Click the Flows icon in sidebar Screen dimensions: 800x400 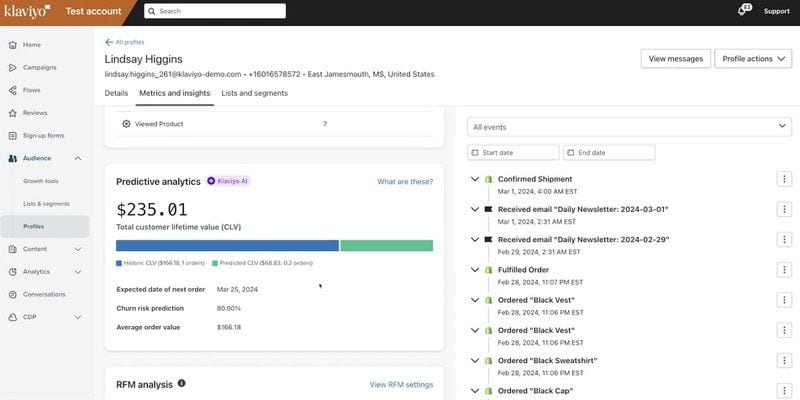[x=13, y=90]
